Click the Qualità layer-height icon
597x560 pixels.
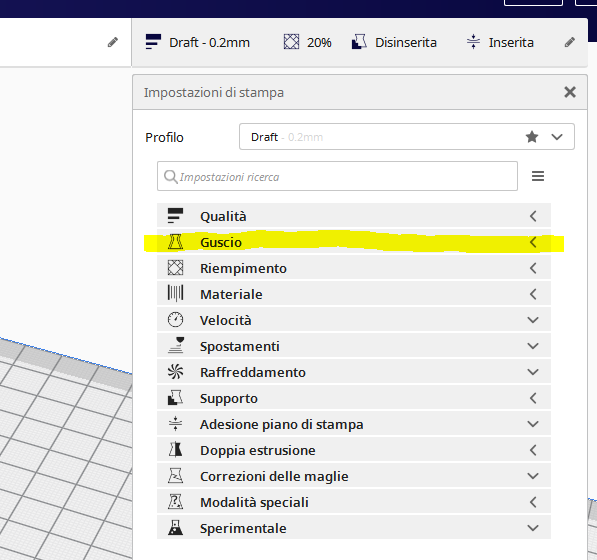click(x=175, y=216)
